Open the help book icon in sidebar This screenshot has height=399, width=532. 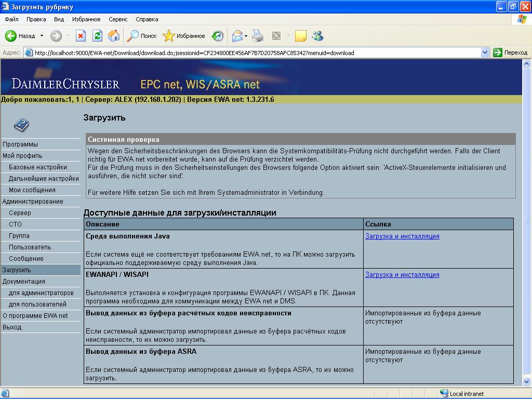point(21,125)
